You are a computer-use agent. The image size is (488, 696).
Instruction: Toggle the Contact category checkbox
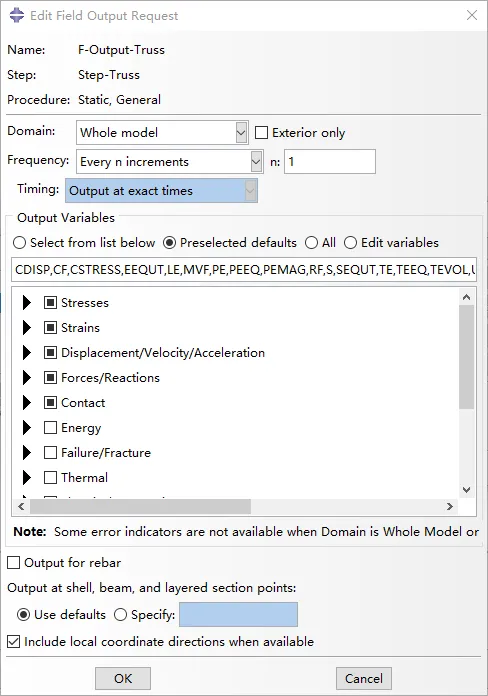[51, 403]
